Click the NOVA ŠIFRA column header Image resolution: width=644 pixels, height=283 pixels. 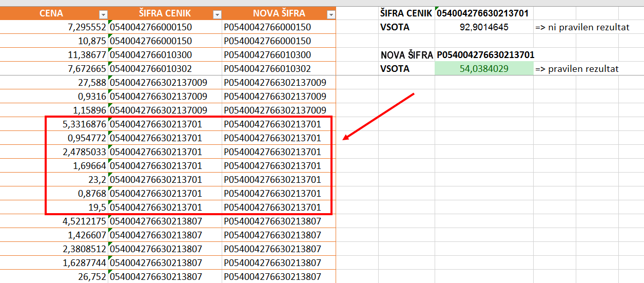click(279, 14)
